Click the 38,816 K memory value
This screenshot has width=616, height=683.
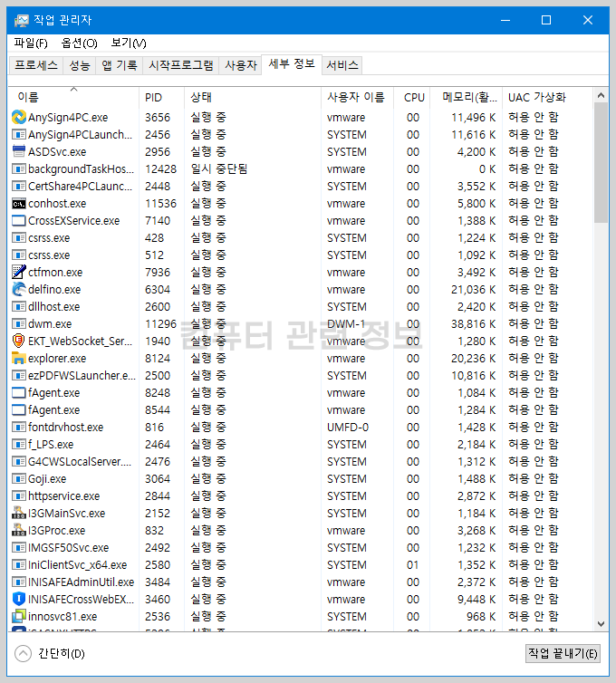click(473, 323)
